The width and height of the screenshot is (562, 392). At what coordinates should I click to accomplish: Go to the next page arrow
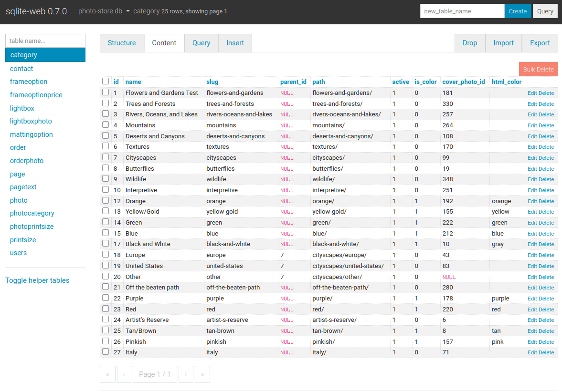click(186, 374)
